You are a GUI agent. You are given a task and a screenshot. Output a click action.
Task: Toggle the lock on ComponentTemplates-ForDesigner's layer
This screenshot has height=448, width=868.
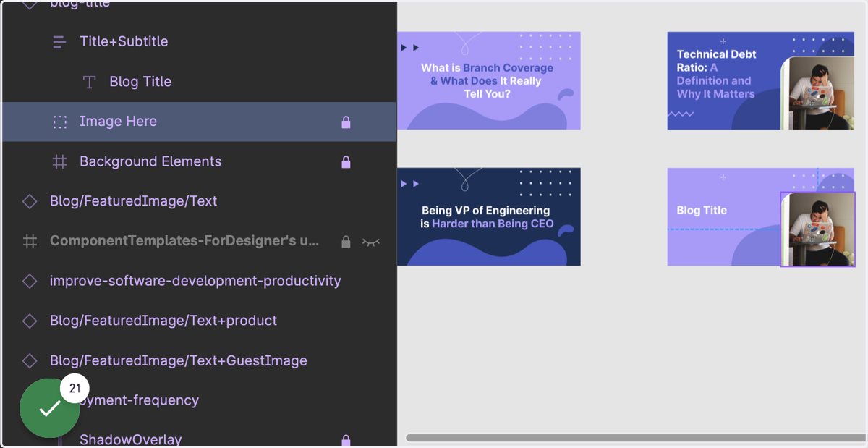[346, 241]
